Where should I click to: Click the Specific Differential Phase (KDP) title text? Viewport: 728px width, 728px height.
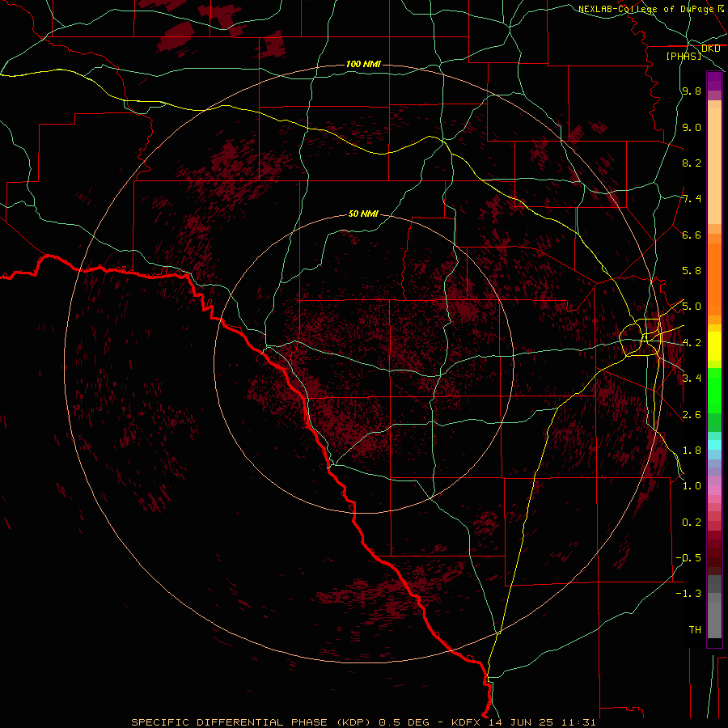pyautogui.click(x=252, y=722)
